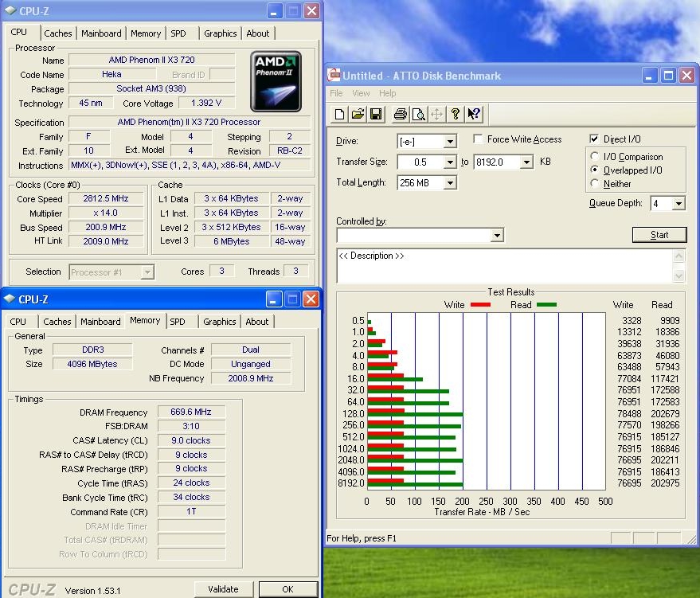700x598 pixels.
Task: Click the DRAM Frequency value 669.6 MHz
Action: [191, 412]
